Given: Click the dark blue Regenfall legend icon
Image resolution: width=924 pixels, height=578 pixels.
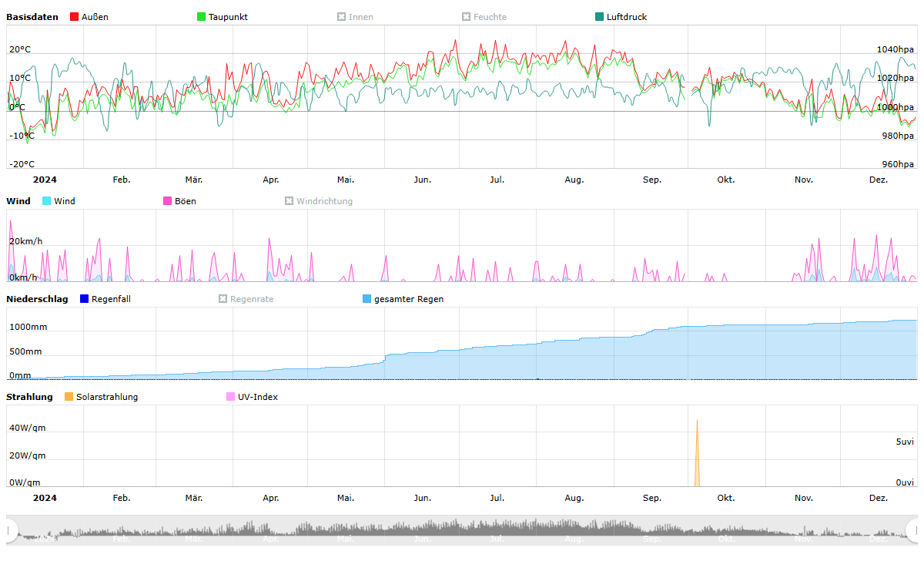Looking at the screenshot, I should [85, 299].
